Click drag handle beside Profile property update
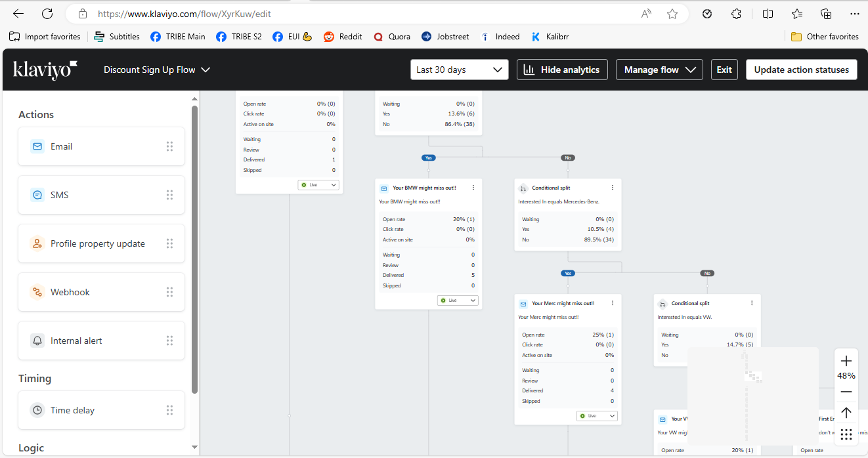868x458 pixels. [169, 243]
